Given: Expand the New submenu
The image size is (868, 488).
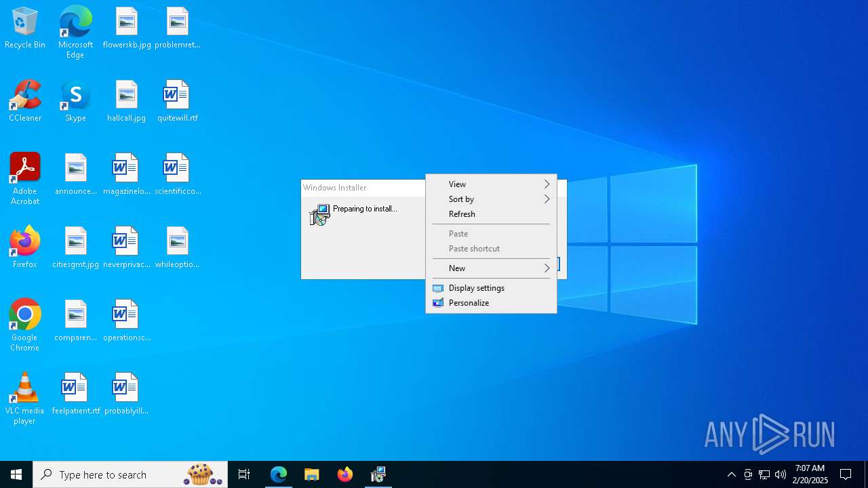Looking at the screenshot, I should click(491, 268).
